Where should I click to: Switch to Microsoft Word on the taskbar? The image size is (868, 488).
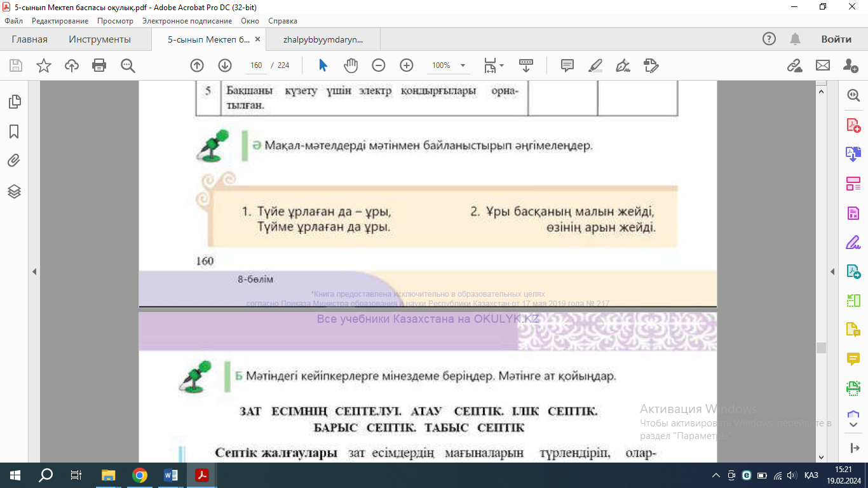[x=171, y=475]
